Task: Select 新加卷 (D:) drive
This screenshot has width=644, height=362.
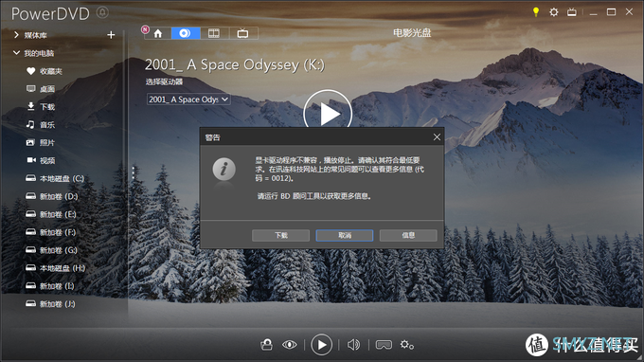Action: pos(52,196)
